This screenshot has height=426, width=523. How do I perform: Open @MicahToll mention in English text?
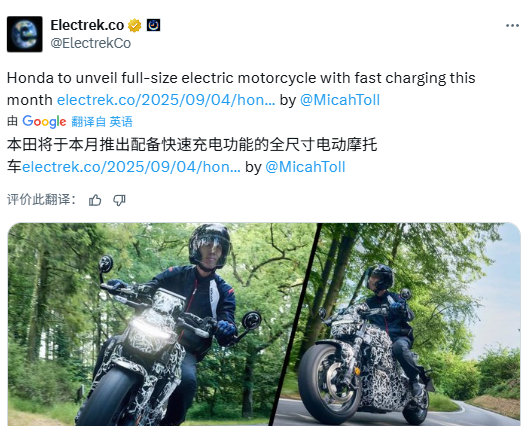point(340,100)
